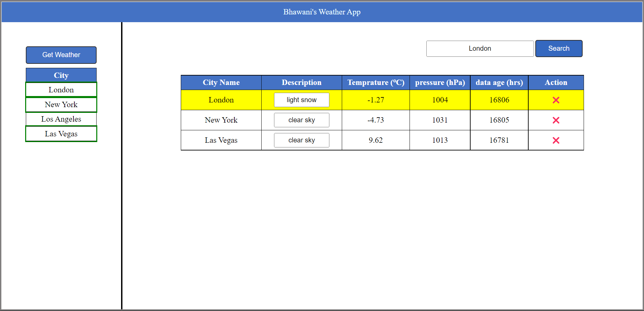Image resolution: width=644 pixels, height=311 pixels.
Task: Click clear sky button for Las Vegas
Action: 301,140
